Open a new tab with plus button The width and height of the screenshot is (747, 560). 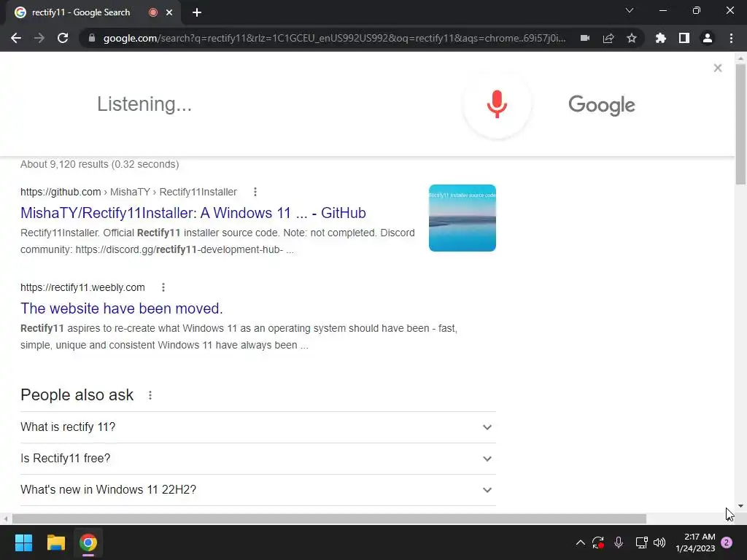[197, 12]
